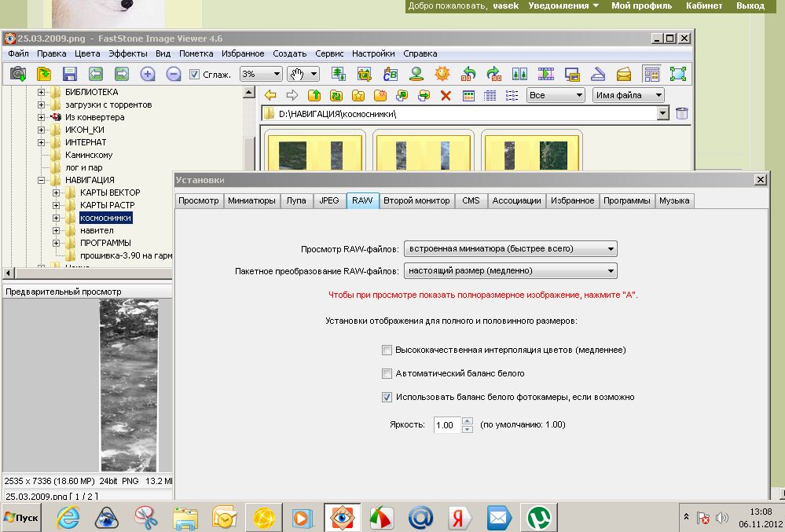Click the Мой профиль link
The height and width of the screenshot is (532, 785).
641,6
